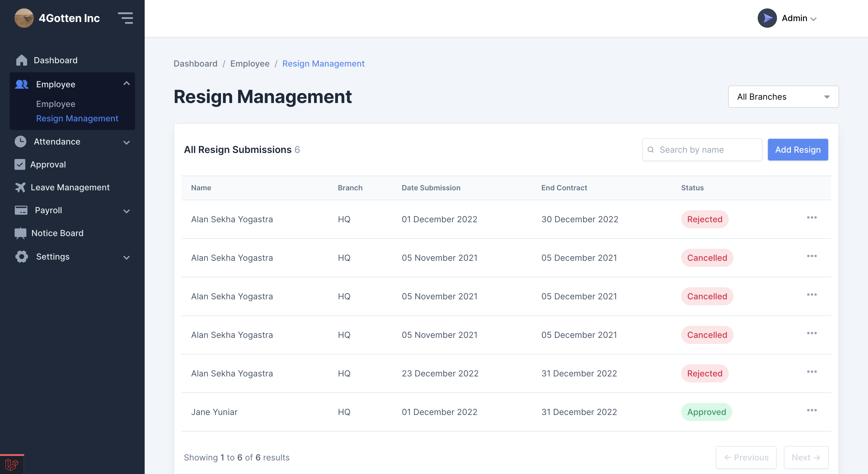The image size is (868, 474).
Task: Click Resign Management breadcrumb link
Action: (x=323, y=64)
